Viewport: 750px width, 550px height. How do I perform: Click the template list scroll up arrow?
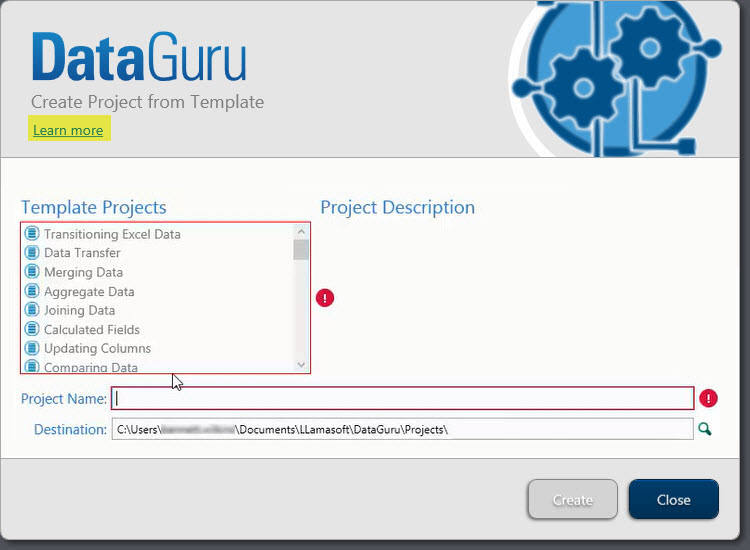click(301, 232)
